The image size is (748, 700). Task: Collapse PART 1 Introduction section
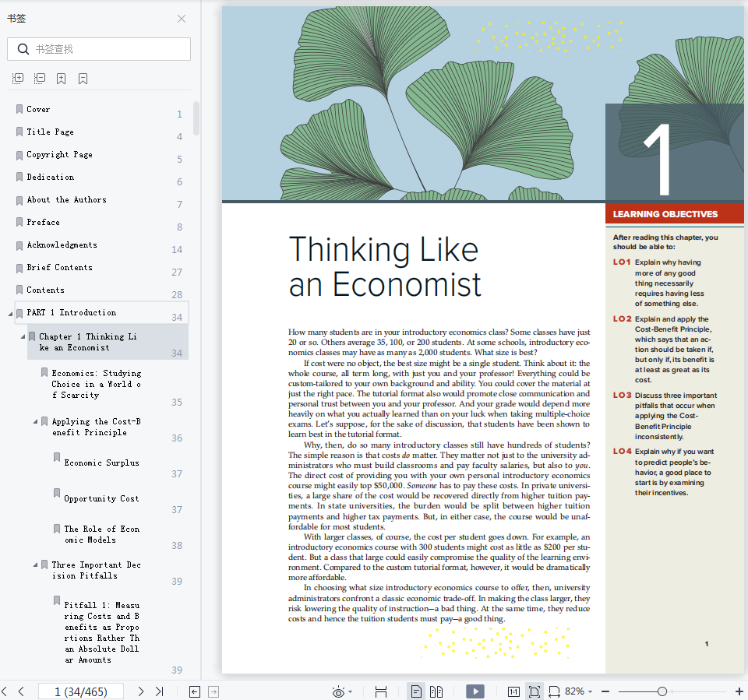pyautogui.click(x=10, y=314)
